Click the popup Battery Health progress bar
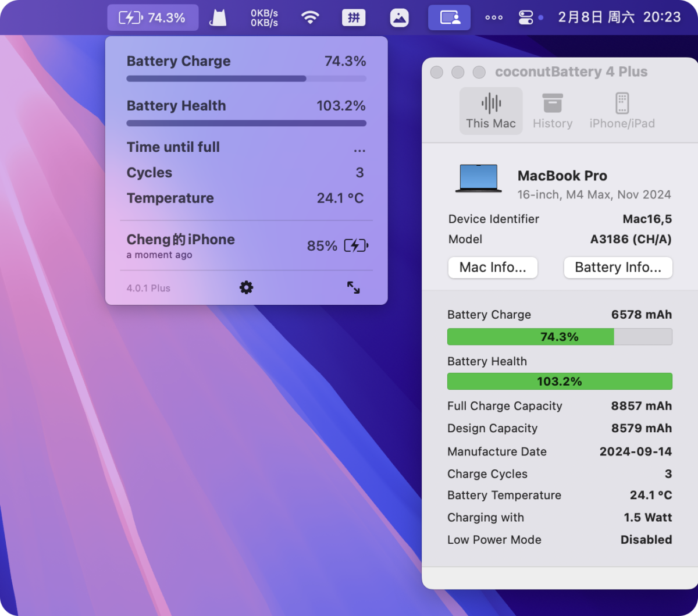 pos(247,123)
